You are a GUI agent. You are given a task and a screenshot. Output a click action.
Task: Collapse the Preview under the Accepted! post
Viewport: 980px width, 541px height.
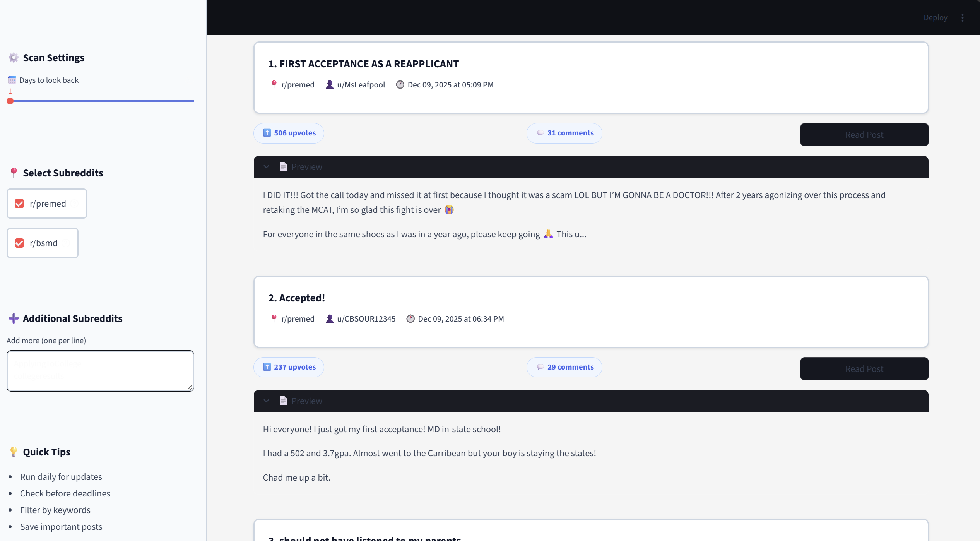coord(266,401)
